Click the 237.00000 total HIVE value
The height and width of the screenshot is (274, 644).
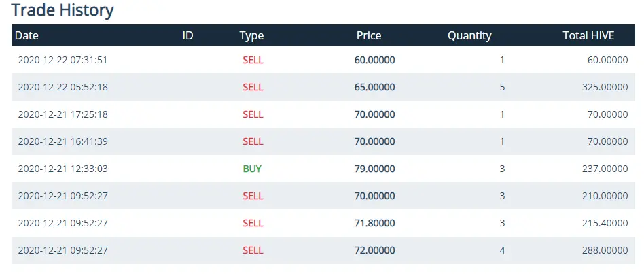point(605,169)
